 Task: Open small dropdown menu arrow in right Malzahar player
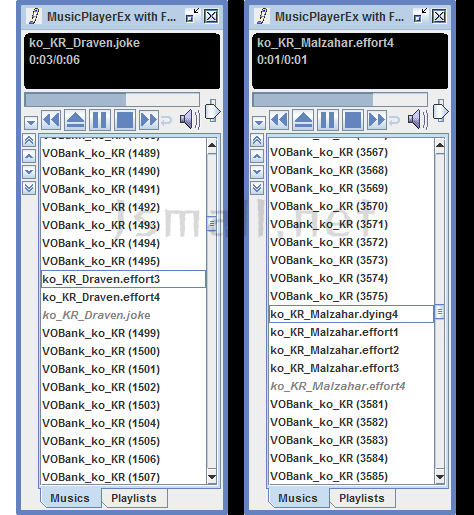(x=259, y=123)
